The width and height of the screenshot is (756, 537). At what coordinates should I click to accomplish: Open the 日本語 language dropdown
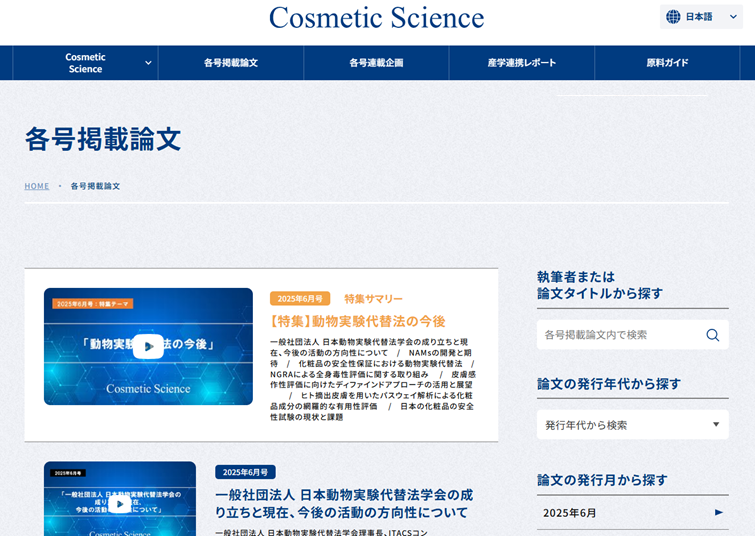(x=701, y=17)
